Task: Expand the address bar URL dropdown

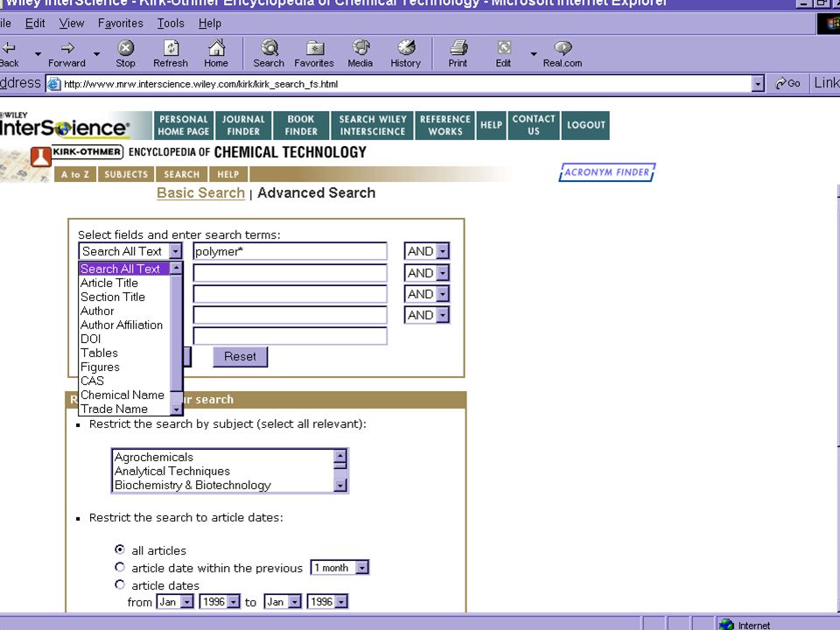Action: (x=758, y=84)
